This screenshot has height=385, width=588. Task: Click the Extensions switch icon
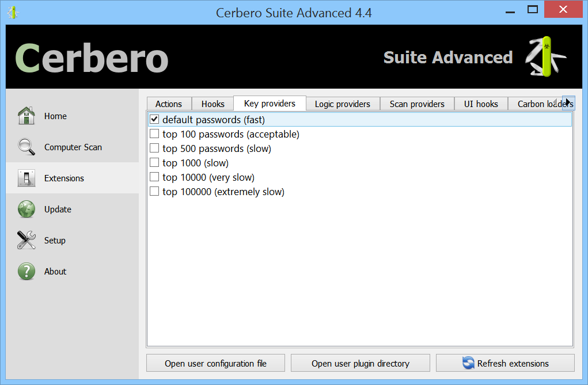pyautogui.click(x=26, y=178)
